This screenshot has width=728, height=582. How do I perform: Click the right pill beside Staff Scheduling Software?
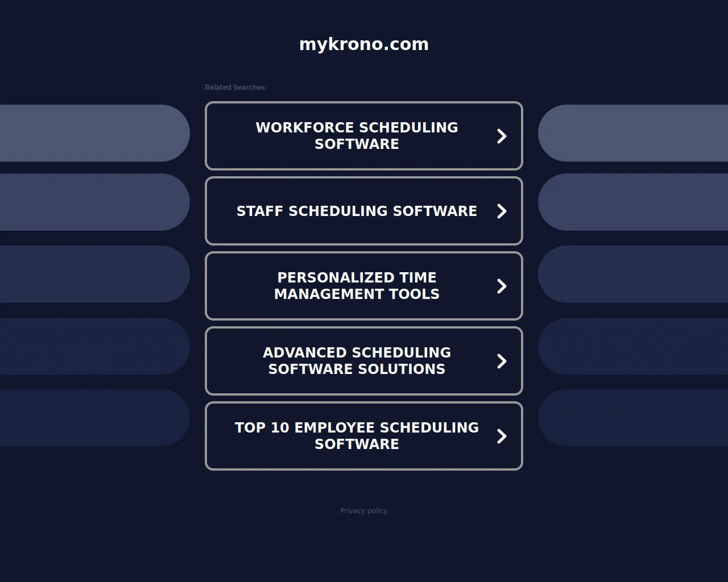(633, 202)
